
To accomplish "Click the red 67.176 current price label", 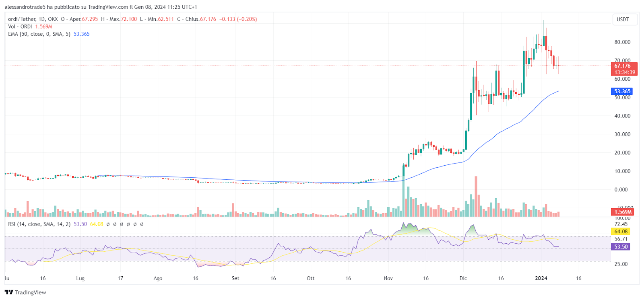I will pos(624,69).
